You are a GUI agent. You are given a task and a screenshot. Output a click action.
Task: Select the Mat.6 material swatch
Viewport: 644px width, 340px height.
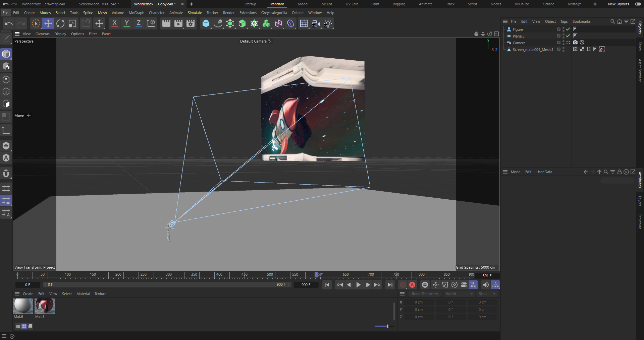[x=23, y=306]
